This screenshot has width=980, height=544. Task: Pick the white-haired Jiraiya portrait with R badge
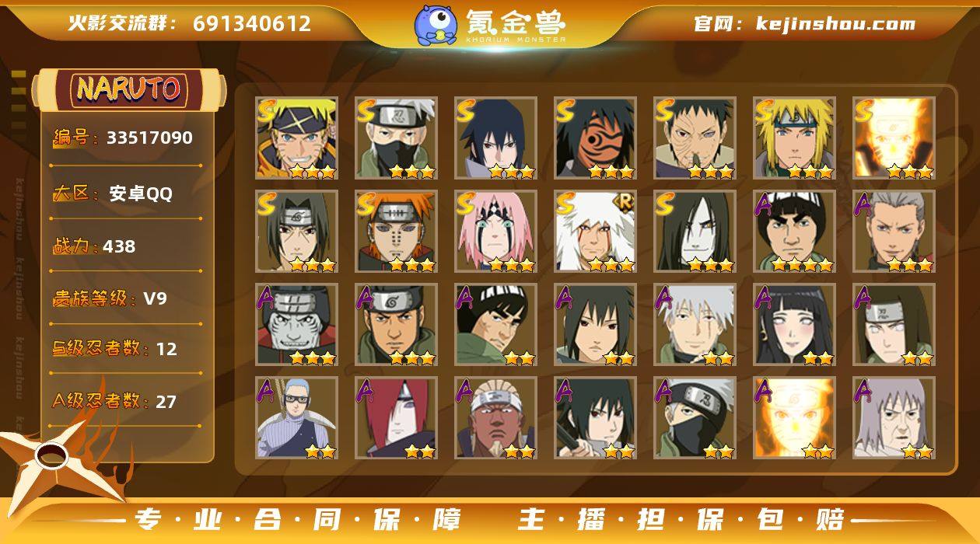(595, 232)
